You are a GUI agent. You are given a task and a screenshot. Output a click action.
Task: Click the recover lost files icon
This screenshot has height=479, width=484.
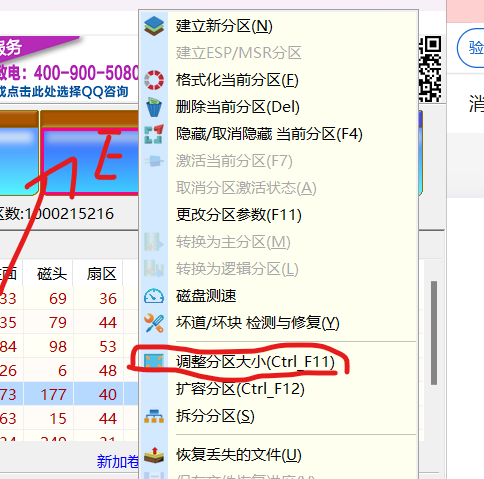154,455
